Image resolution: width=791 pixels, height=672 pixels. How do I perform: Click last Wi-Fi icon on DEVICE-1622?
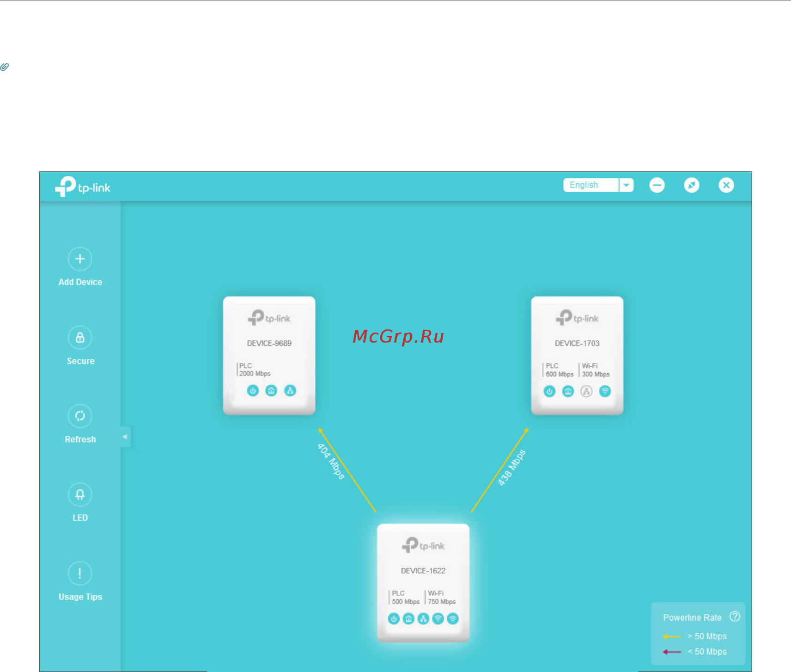[x=453, y=619]
